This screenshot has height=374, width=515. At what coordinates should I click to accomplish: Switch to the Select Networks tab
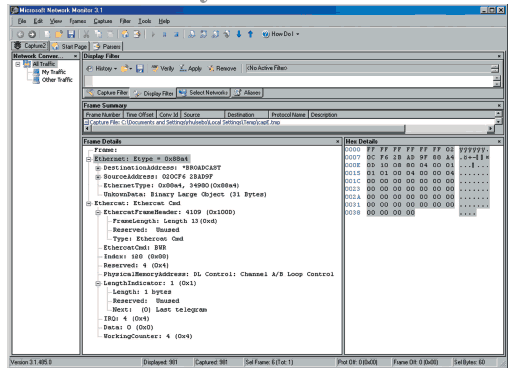click(x=203, y=93)
